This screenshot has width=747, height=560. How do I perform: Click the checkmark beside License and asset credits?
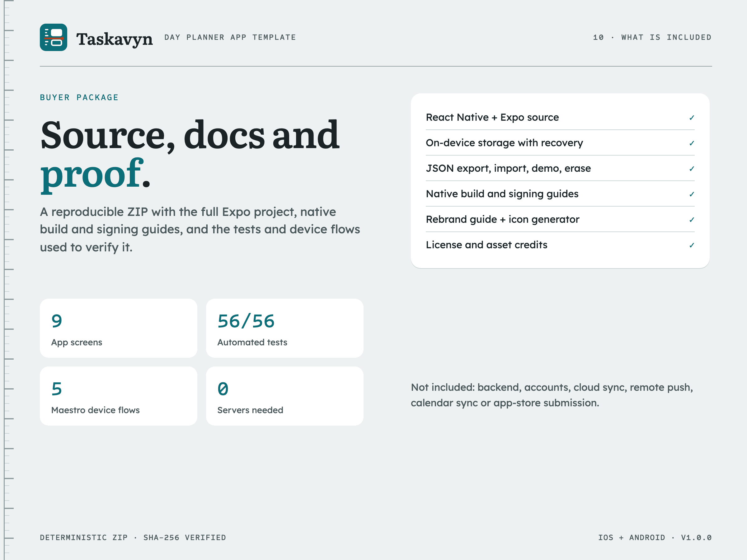point(692,245)
